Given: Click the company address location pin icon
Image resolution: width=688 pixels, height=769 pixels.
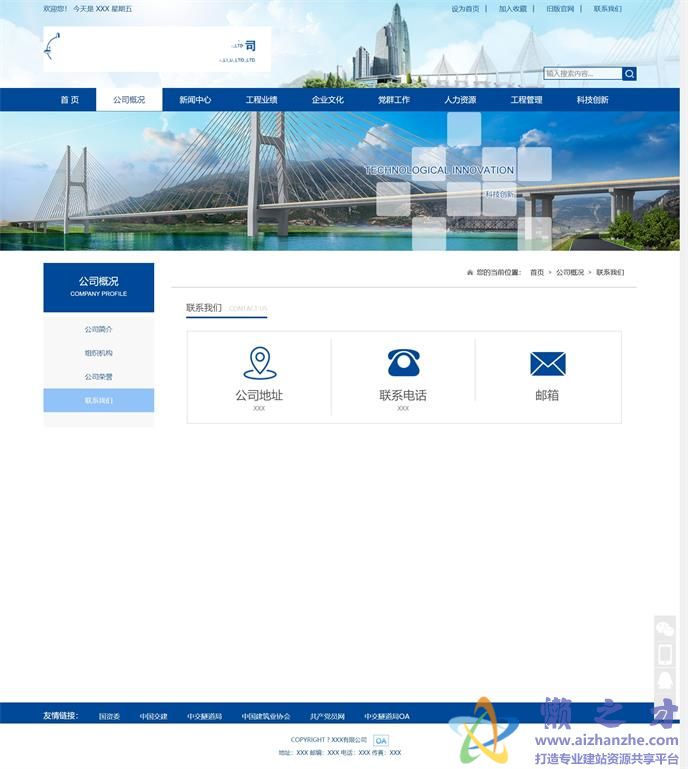Looking at the screenshot, I should pos(259,362).
